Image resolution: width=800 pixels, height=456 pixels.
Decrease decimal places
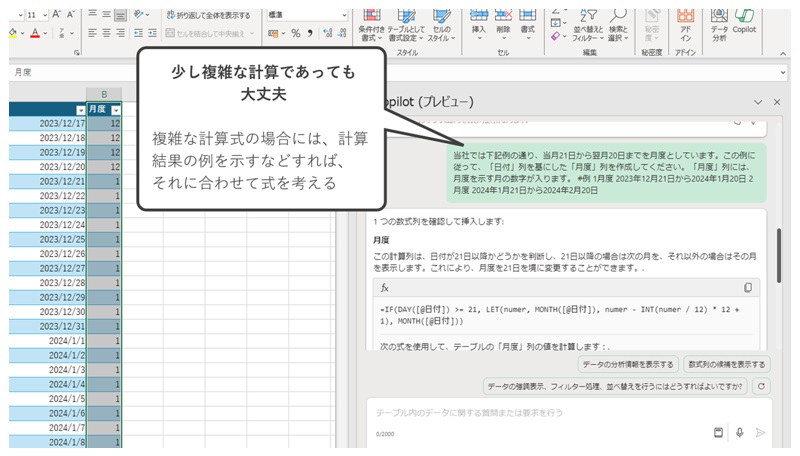point(342,34)
